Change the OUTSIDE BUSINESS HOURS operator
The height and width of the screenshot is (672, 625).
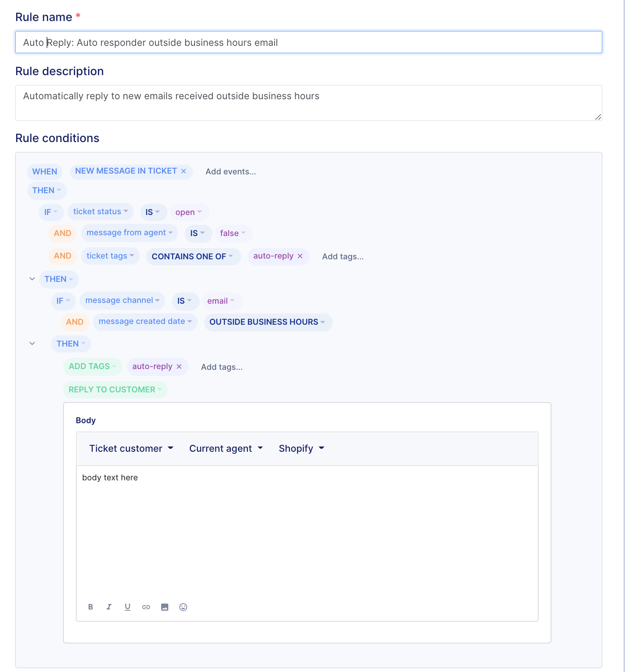[268, 322]
